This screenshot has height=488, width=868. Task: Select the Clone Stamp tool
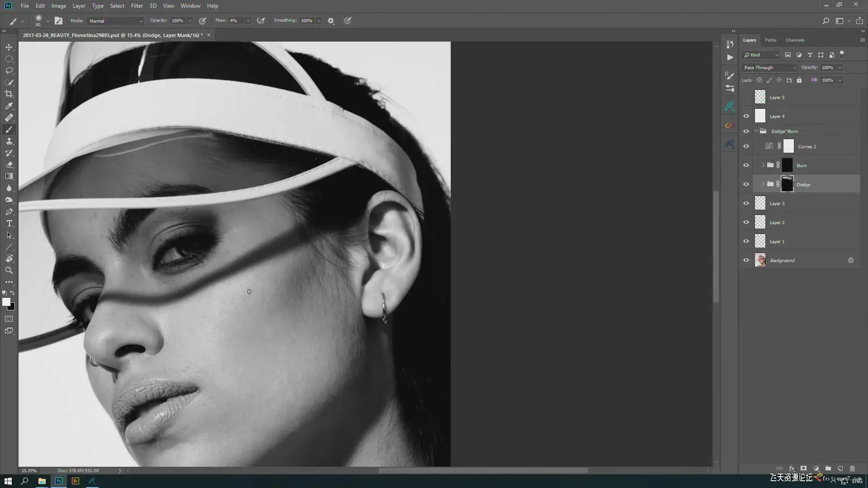[9, 141]
